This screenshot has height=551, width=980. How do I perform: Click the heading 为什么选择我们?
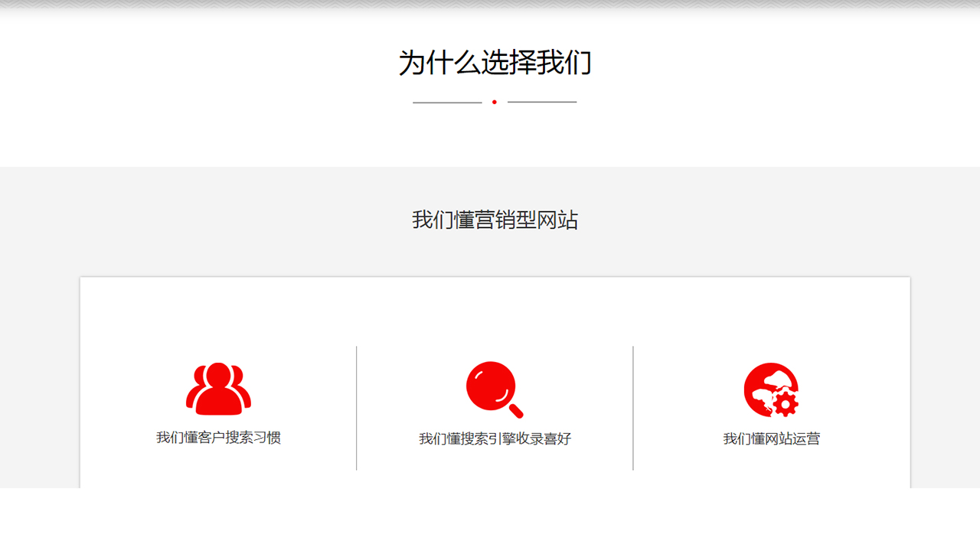click(x=495, y=62)
